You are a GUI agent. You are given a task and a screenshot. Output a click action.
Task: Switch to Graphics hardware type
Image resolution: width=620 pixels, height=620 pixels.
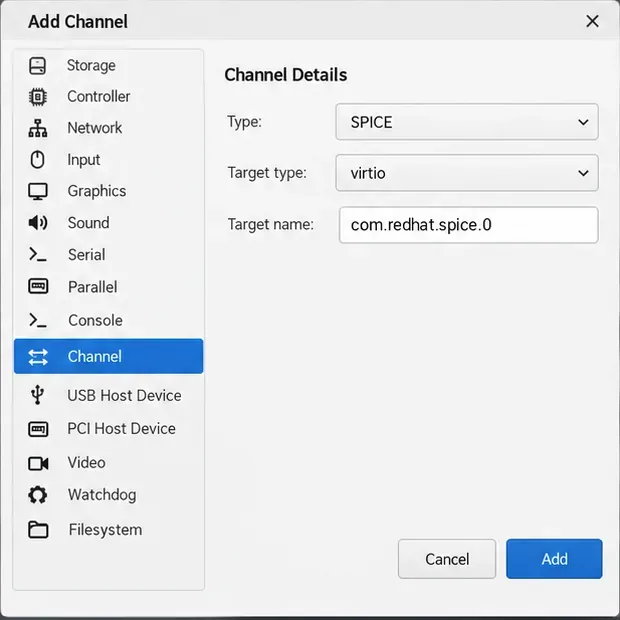click(108, 191)
